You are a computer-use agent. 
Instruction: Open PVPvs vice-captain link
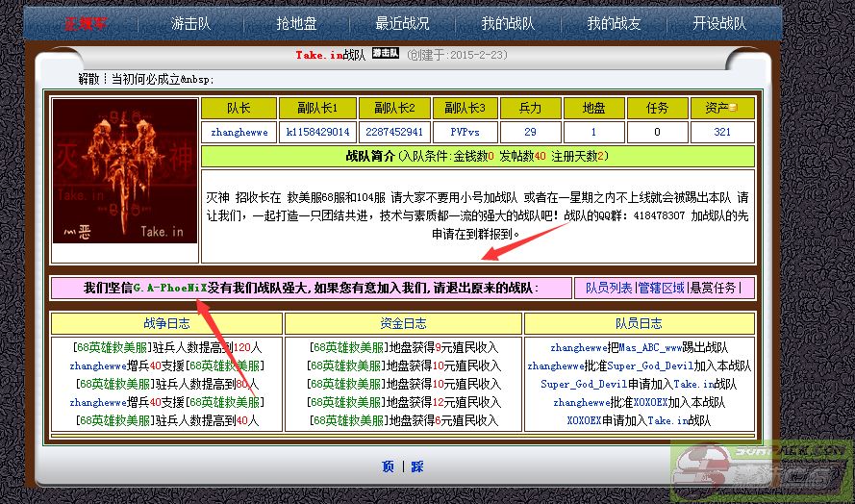click(x=465, y=132)
